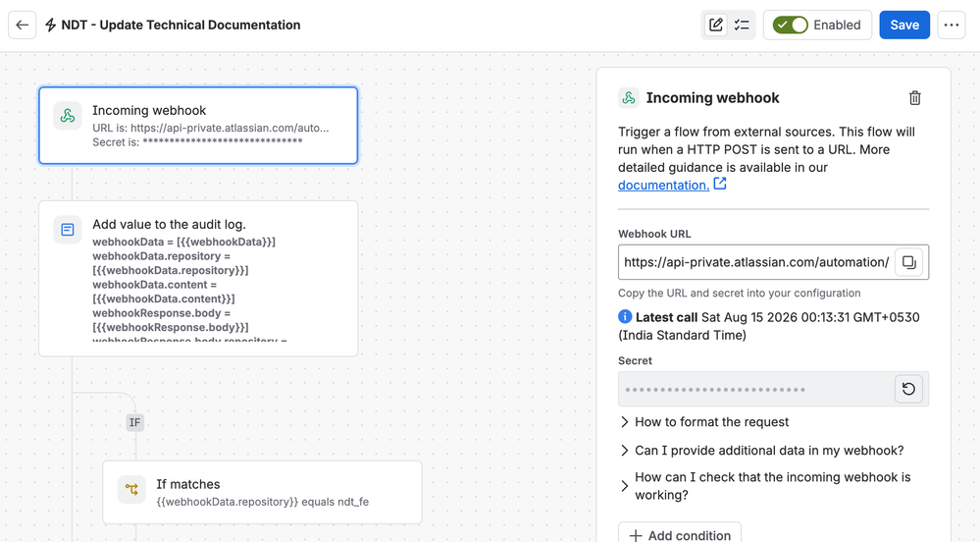Open the edit pencil view icon
The height and width of the screenshot is (542, 980).
coord(715,25)
